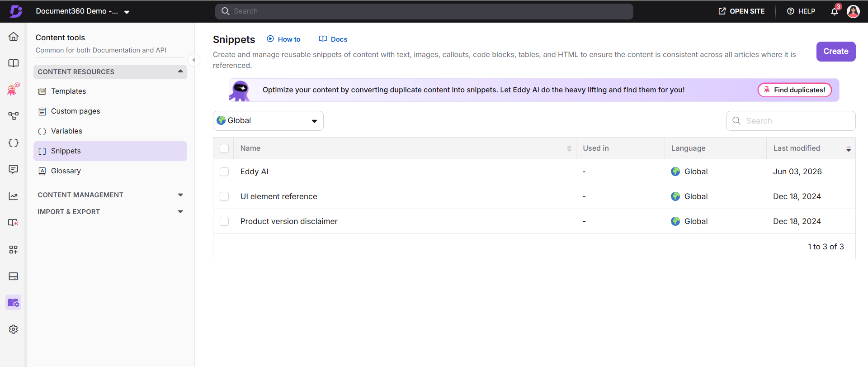Open Eddy AI octopus icon in sidebar
The width and height of the screenshot is (868, 367).
(x=14, y=89)
